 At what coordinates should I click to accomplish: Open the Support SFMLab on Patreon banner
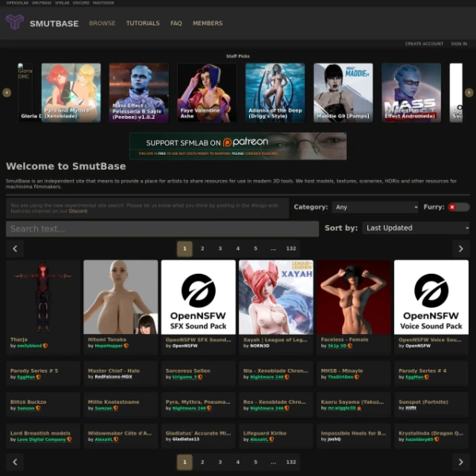click(x=238, y=146)
